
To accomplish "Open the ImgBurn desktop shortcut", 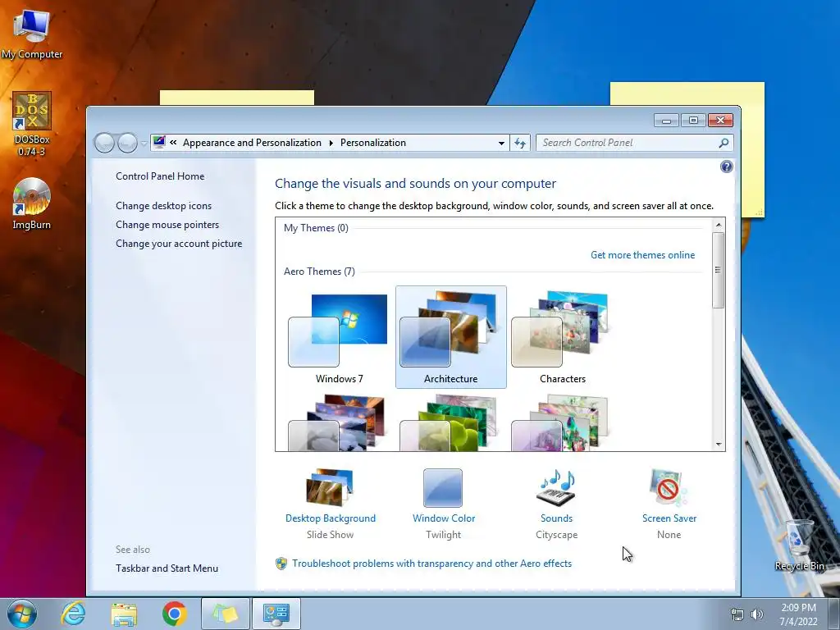I will click(32, 203).
